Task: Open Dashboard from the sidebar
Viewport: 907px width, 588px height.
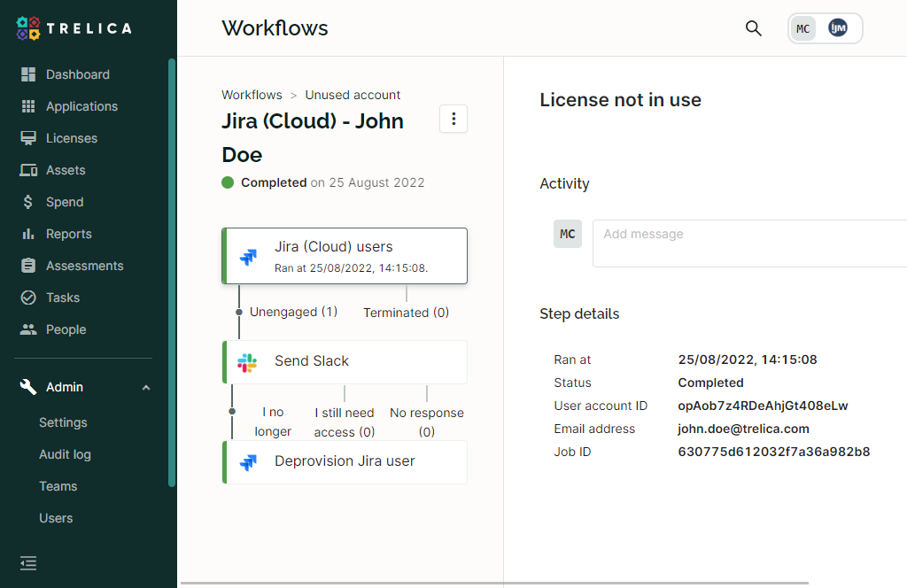Action: click(78, 74)
